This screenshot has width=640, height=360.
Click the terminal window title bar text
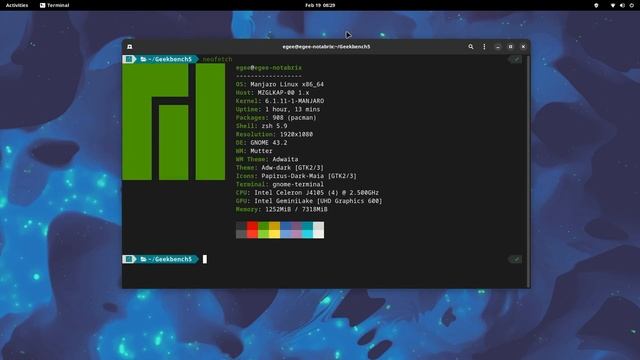pos(326,47)
